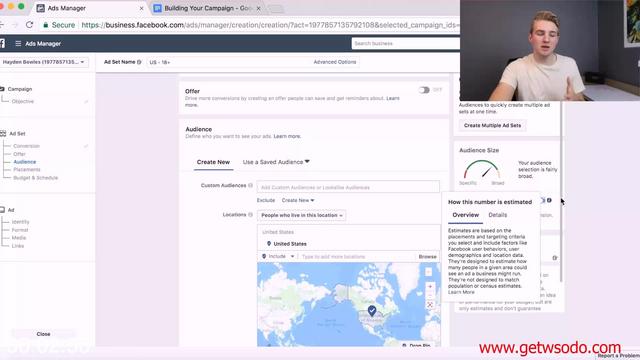
Task: Click Advanced Options link
Action: [335, 62]
